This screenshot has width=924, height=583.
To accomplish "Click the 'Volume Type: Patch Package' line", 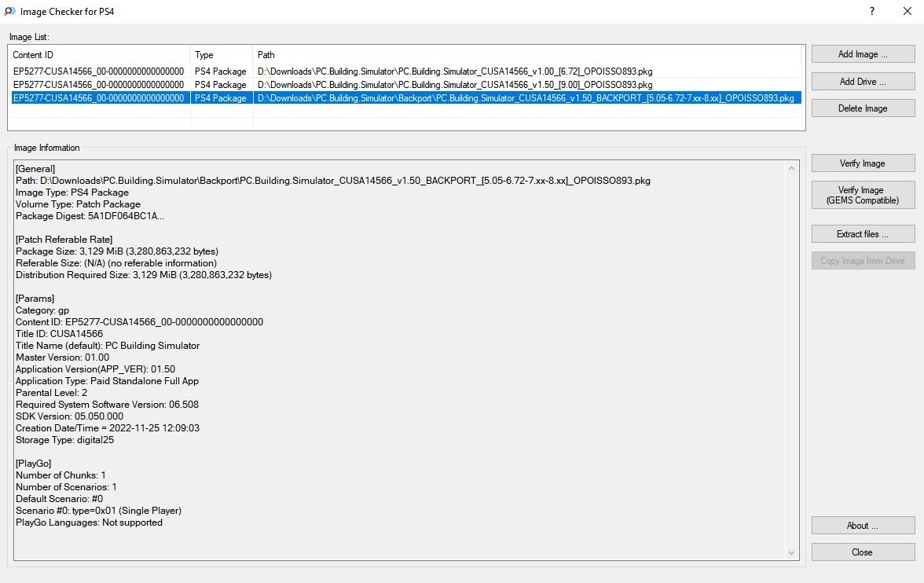I will [x=78, y=204].
